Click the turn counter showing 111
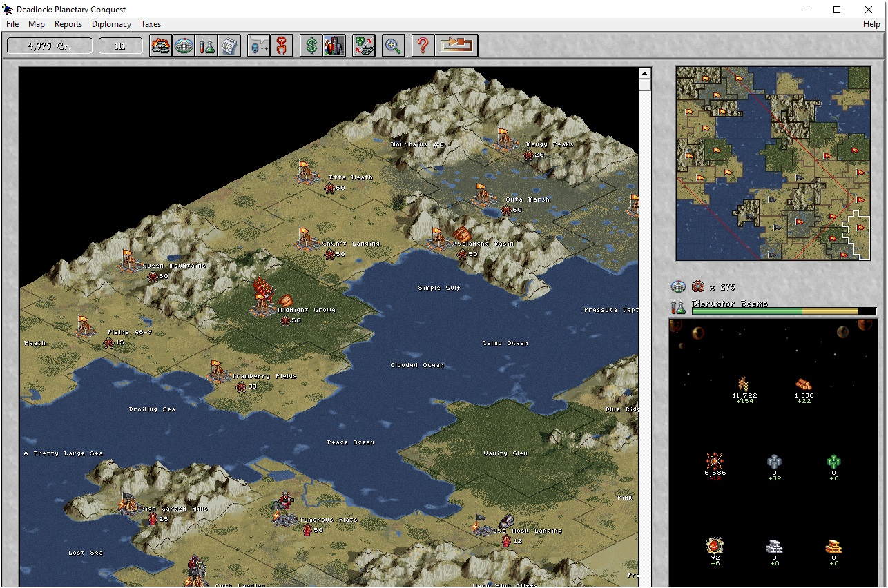Image resolution: width=888 pixels, height=588 pixels. tap(121, 46)
